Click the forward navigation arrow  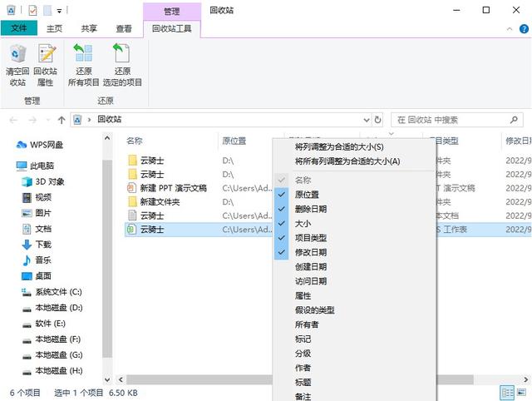[32, 120]
